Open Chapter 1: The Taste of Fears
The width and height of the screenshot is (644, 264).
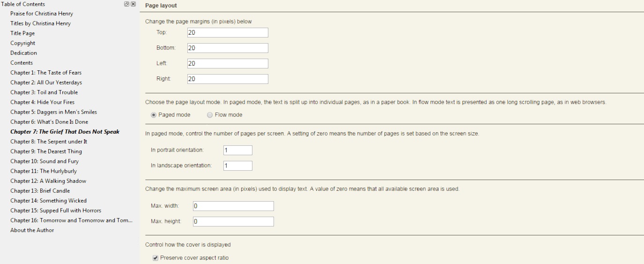(46, 73)
